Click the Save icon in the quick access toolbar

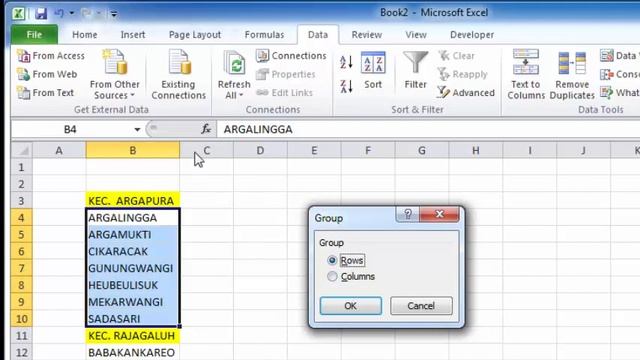click(x=41, y=13)
